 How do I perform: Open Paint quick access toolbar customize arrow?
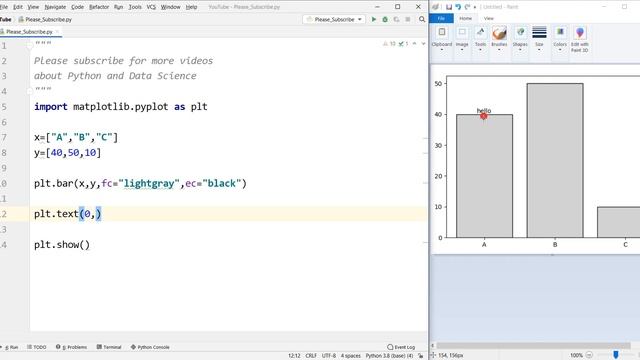click(475, 7)
